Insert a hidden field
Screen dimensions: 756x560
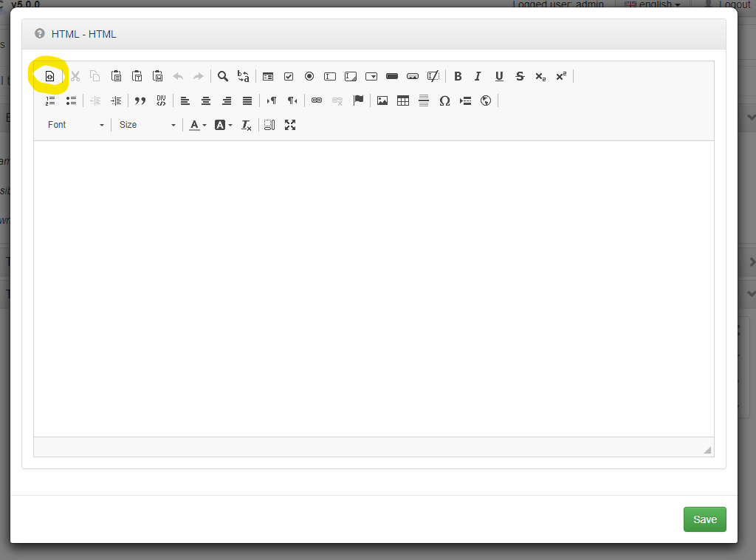433,76
